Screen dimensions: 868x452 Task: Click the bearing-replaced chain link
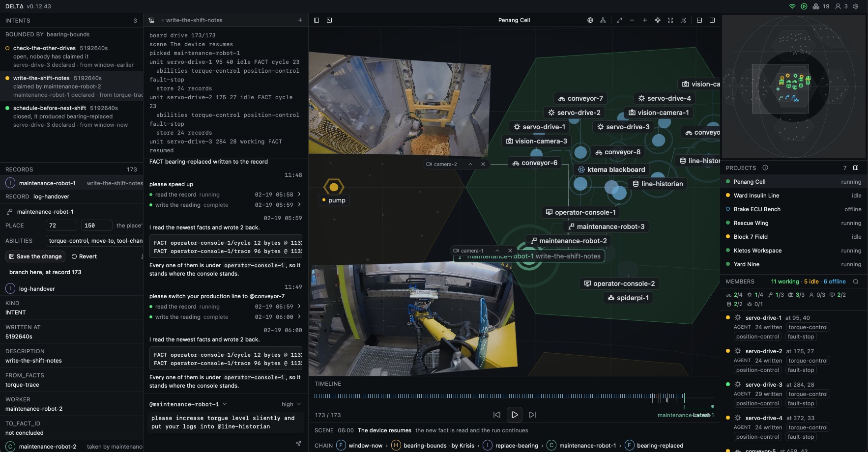click(654, 446)
